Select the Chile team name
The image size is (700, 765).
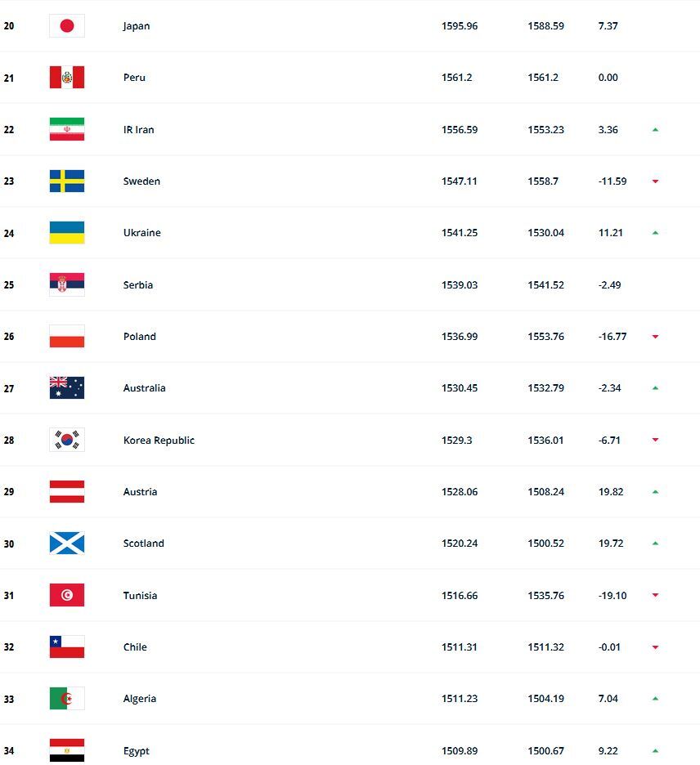(135, 647)
